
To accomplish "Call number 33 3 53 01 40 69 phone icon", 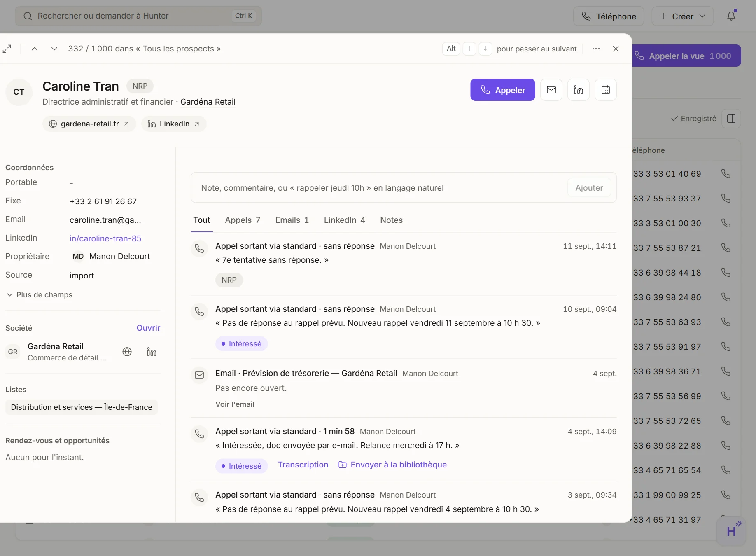I will [x=726, y=174].
